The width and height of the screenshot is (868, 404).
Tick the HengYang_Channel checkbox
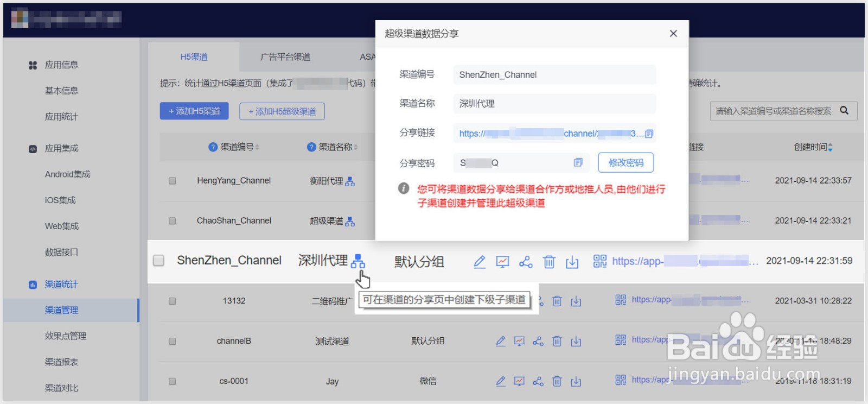[x=172, y=181]
